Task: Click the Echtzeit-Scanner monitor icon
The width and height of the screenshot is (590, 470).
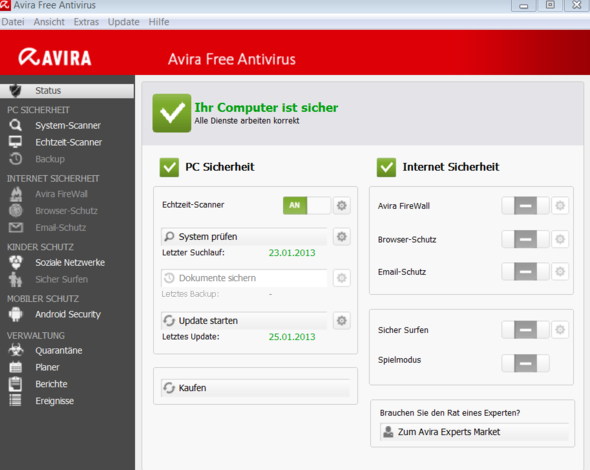Action: [x=15, y=142]
